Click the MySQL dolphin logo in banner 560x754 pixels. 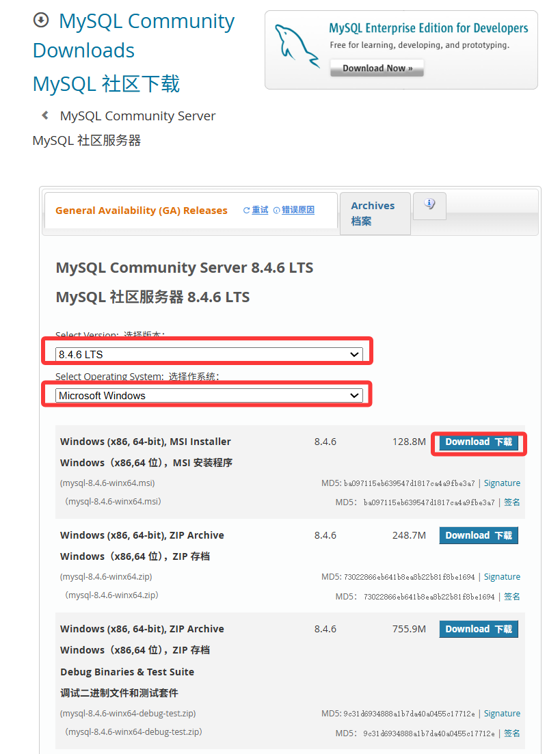(296, 46)
